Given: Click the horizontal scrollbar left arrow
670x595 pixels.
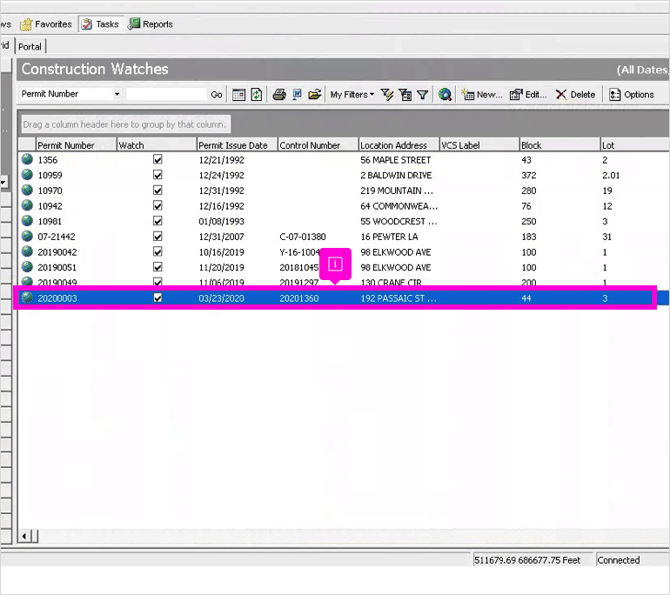Looking at the screenshot, I should [x=24, y=536].
